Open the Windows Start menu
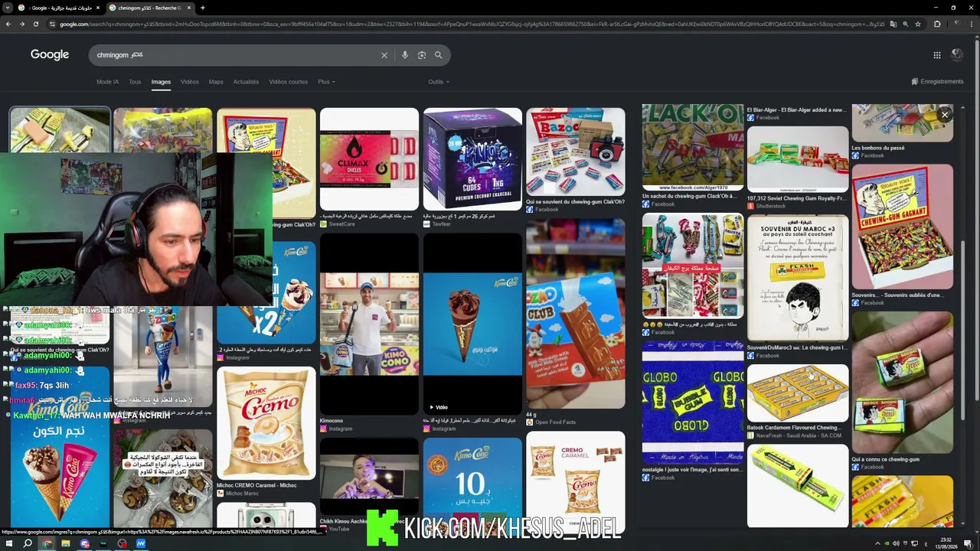Screen dimensions: 980x551 click(x=8, y=543)
